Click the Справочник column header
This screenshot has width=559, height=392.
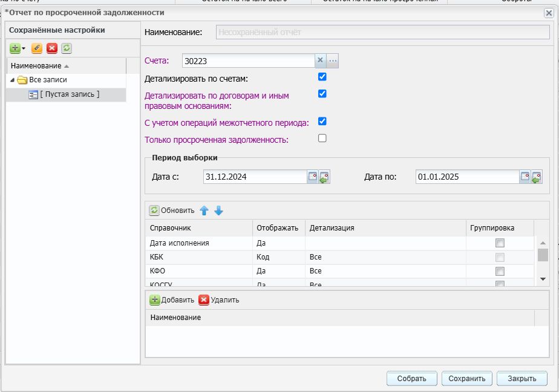[x=199, y=228]
